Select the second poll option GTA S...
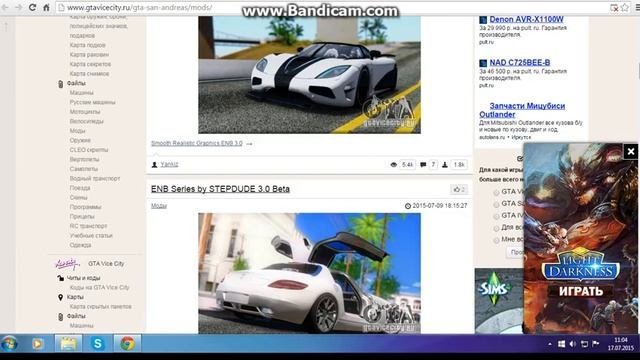The height and width of the screenshot is (360, 640). (496, 204)
